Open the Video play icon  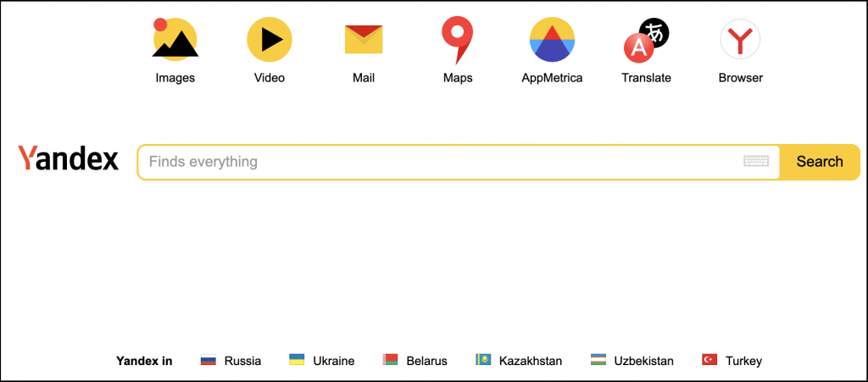tap(269, 39)
